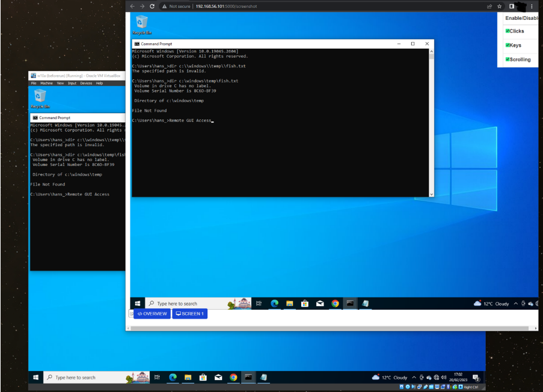The width and height of the screenshot is (543, 392).
Task: Open the VirtualBox Machine menu
Action: coord(46,83)
